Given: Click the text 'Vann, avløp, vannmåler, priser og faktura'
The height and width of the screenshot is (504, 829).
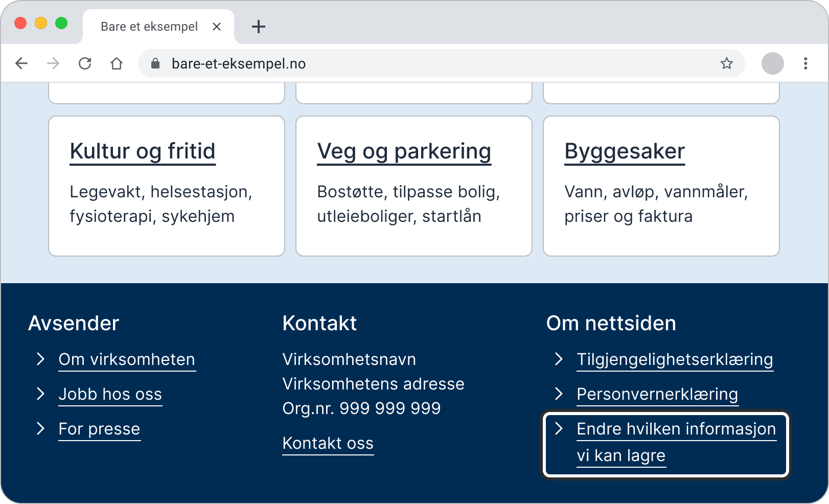Looking at the screenshot, I should (x=656, y=204).
